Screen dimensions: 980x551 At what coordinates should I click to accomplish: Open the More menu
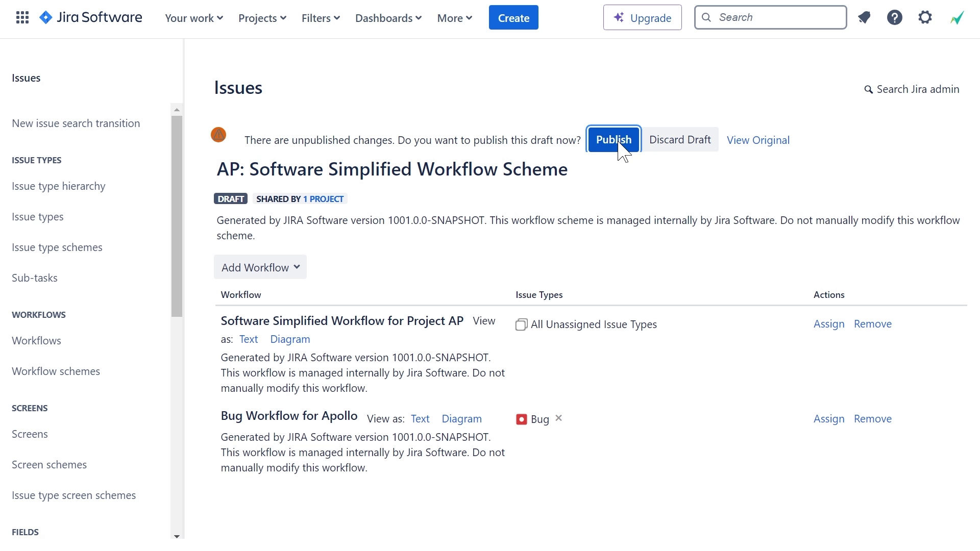tap(453, 18)
